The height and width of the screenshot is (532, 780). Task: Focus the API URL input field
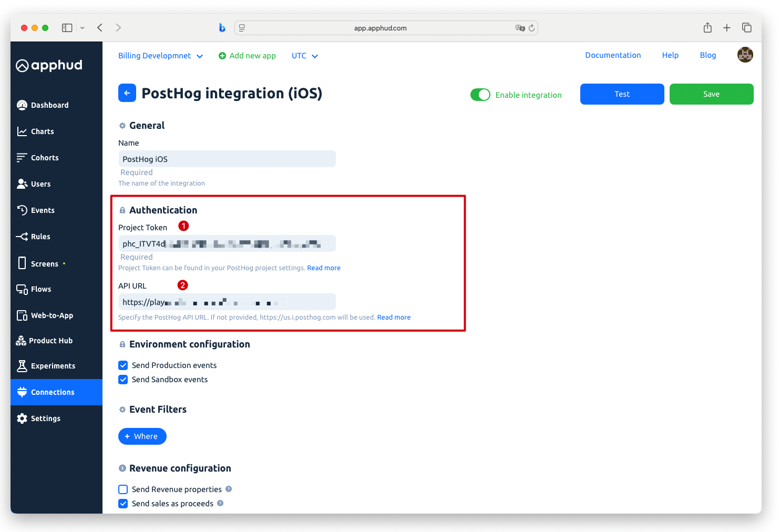[227, 302]
